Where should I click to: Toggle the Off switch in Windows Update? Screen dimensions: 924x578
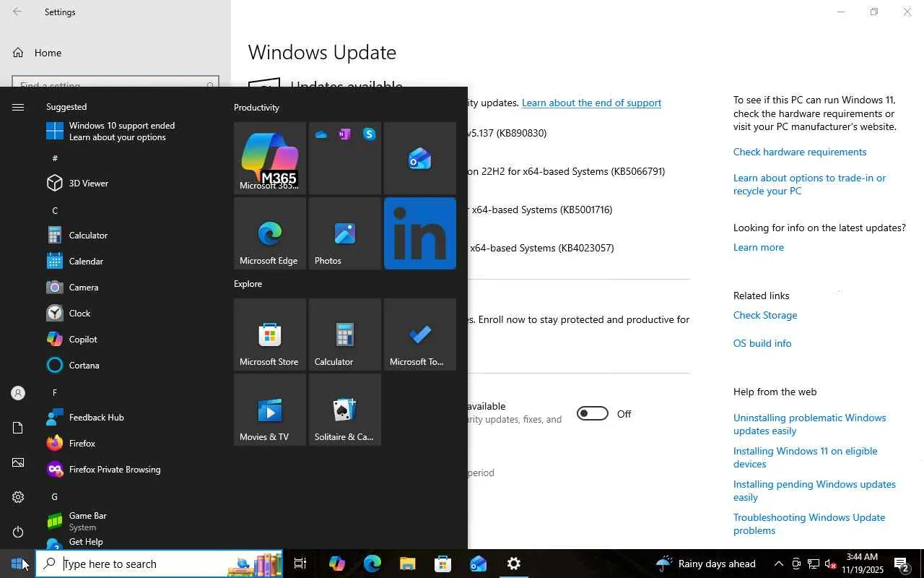593,413
